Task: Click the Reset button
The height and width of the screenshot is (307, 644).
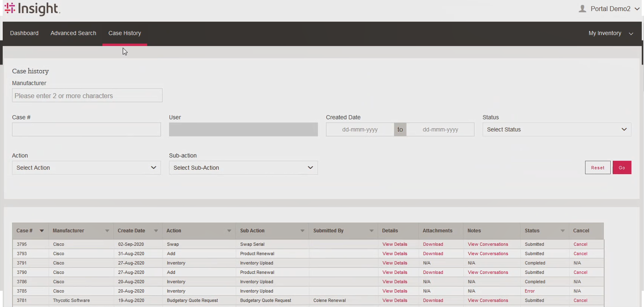Action: [598, 167]
